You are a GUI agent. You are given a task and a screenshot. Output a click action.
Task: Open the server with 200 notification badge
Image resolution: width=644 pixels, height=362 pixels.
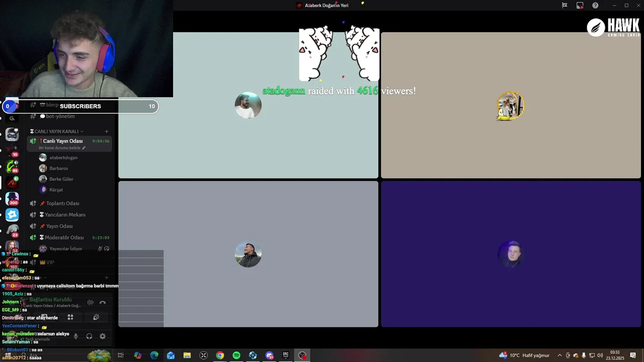12,198
